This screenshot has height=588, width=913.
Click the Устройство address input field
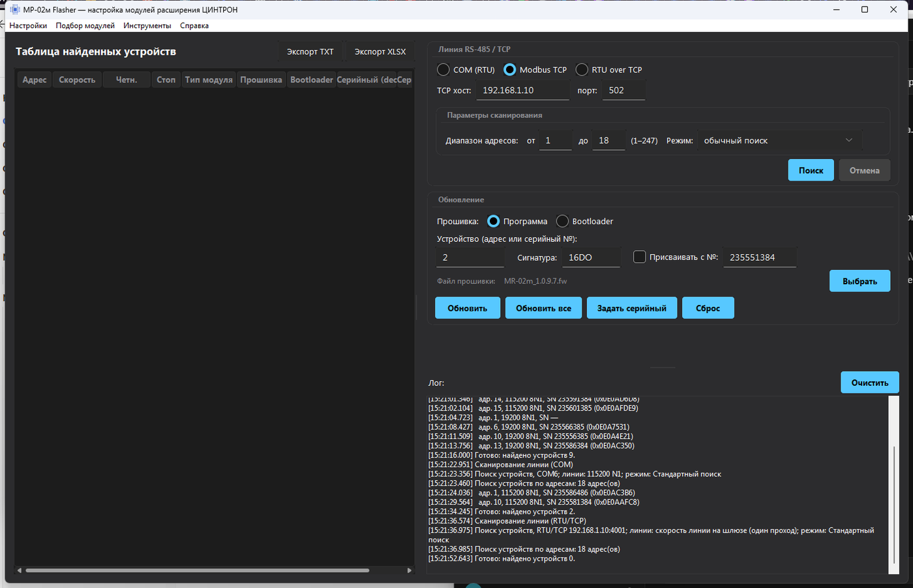(470, 257)
